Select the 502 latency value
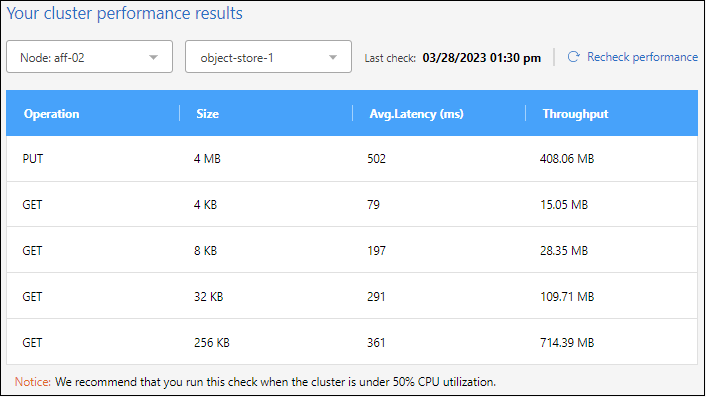Viewport: 706px width, 397px height. click(376, 159)
